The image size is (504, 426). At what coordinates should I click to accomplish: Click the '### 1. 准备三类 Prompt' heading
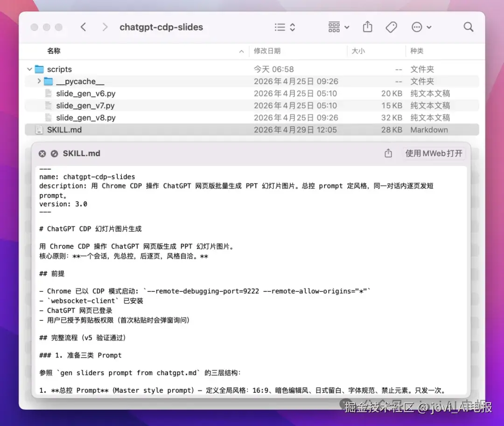(80, 355)
